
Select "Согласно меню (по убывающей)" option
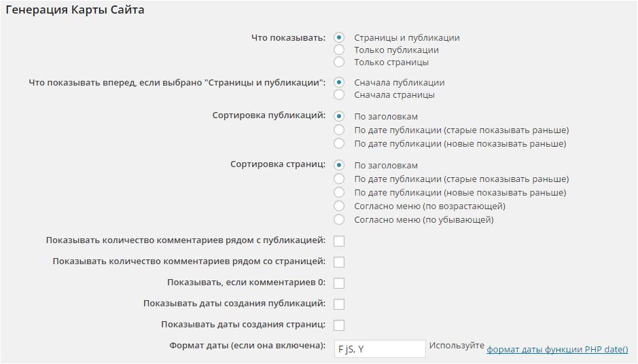[339, 220]
